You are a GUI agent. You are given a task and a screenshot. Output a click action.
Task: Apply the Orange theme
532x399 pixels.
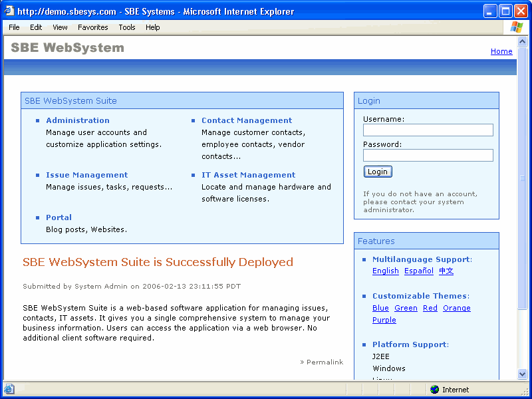click(457, 308)
